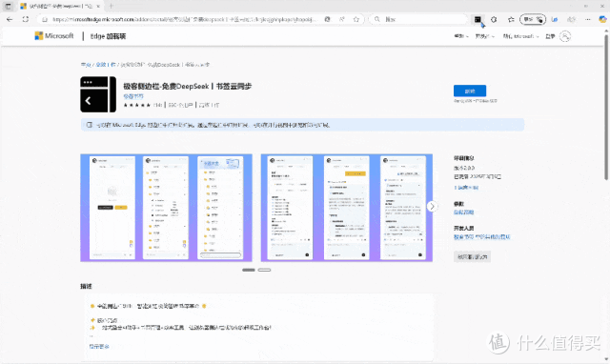
Task: Expand the second header dropdown menu
Action: (x=485, y=36)
